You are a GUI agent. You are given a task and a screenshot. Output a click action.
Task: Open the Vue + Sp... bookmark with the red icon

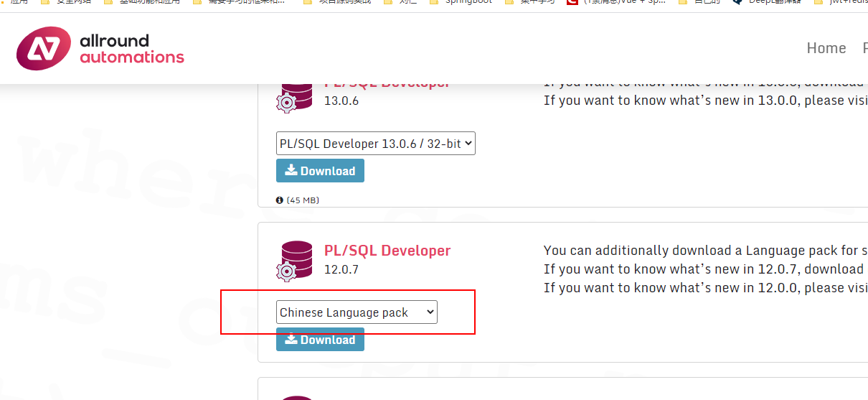tap(615, 2)
